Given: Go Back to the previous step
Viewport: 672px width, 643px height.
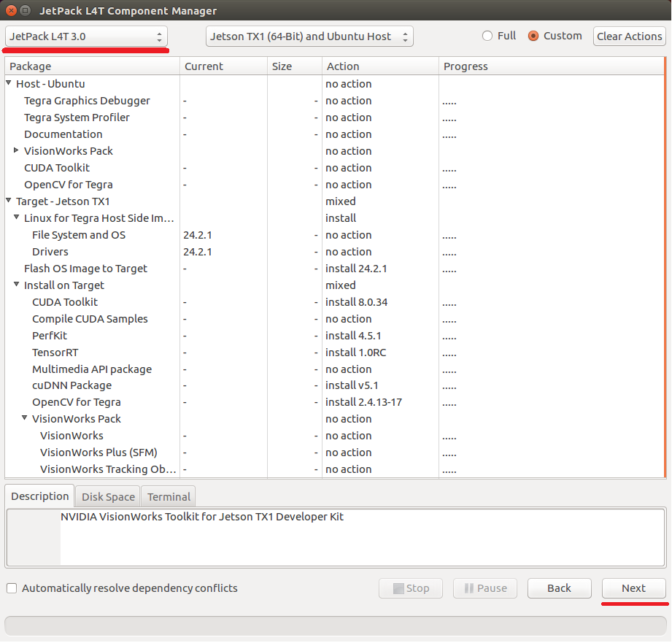Looking at the screenshot, I should coord(559,588).
